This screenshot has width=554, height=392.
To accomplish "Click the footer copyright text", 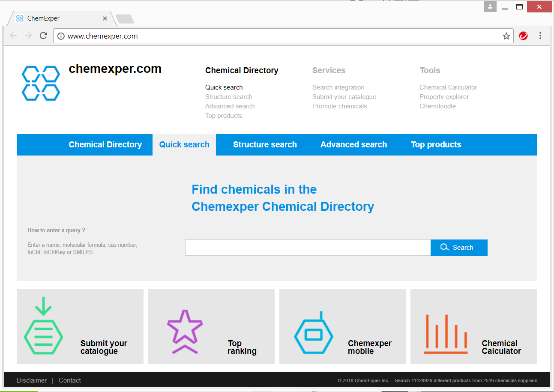I will click(x=437, y=380).
